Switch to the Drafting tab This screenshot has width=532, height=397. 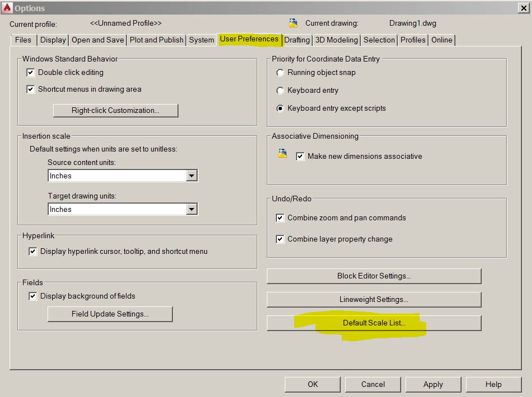[297, 40]
